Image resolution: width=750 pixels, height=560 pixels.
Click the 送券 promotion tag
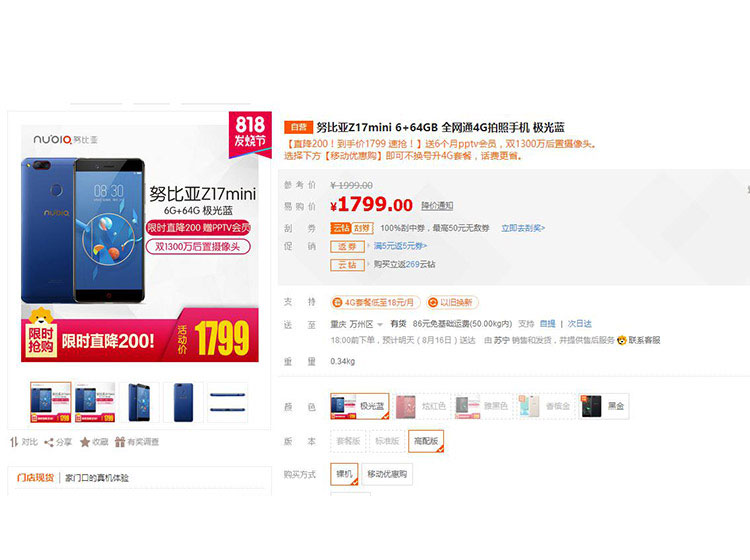(x=347, y=247)
